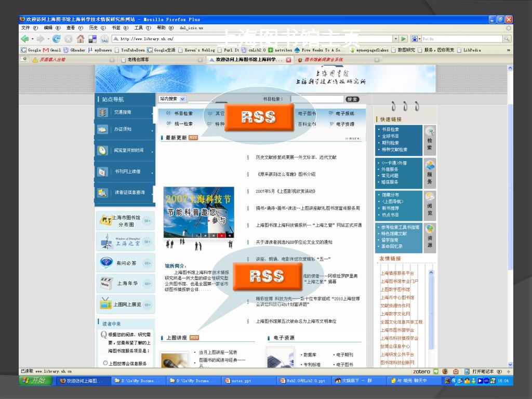Open the 文件 menu
The width and height of the screenshot is (532, 399).
(x=30, y=28)
